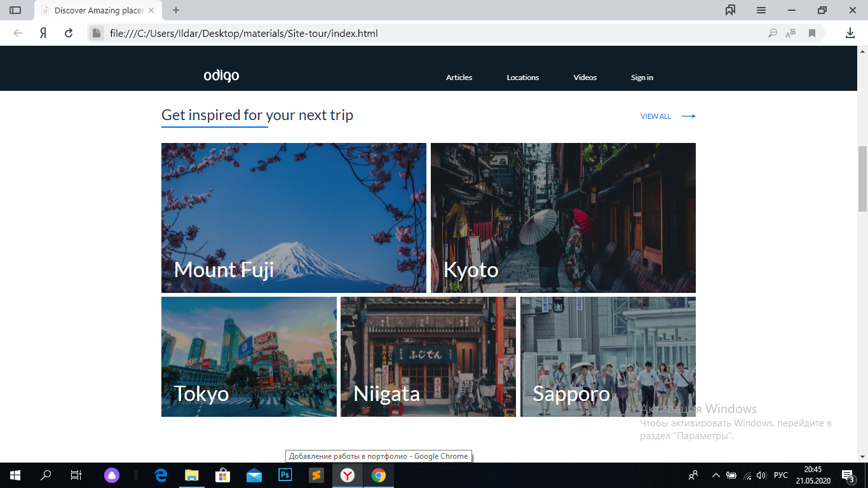Click the arrow next to VIEW ALL

(689, 116)
